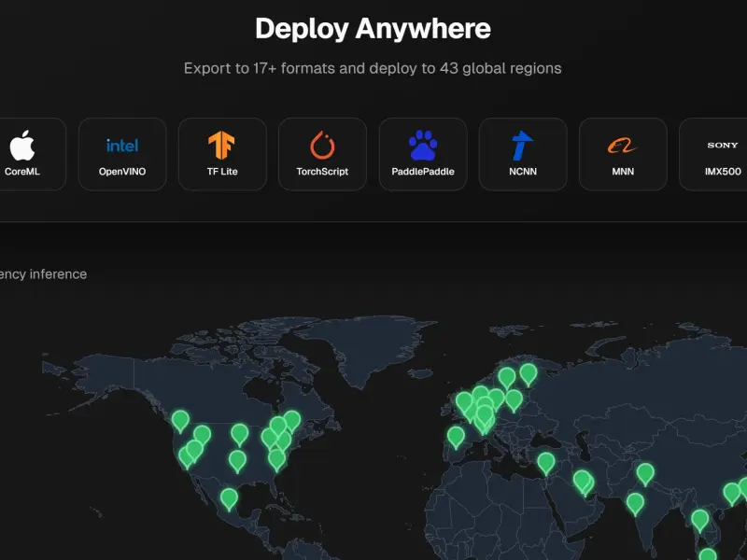This screenshot has width=747, height=560.
Task: Choose the Sony IMX500 logo
Action: (723, 146)
